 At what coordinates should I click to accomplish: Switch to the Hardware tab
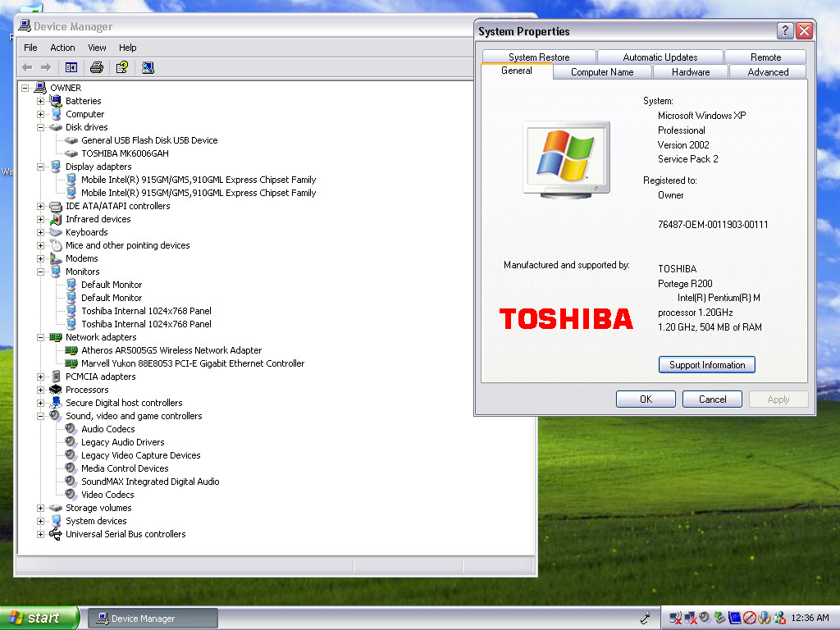[x=691, y=72]
